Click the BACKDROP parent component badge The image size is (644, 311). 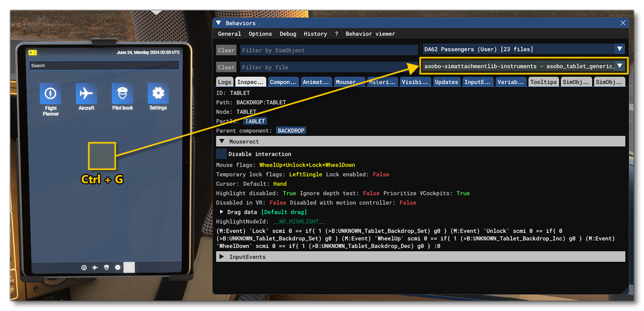coord(291,130)
